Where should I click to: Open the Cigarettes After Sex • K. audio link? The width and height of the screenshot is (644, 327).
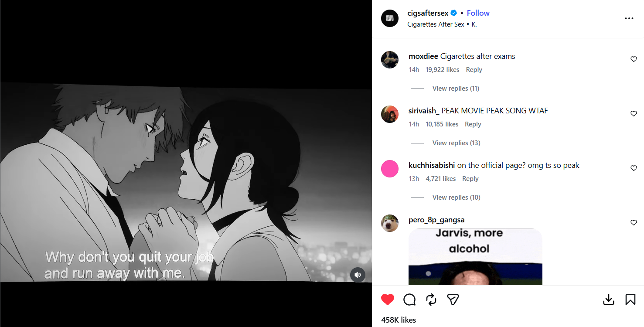pyautogui.click(x=442, y=24)
